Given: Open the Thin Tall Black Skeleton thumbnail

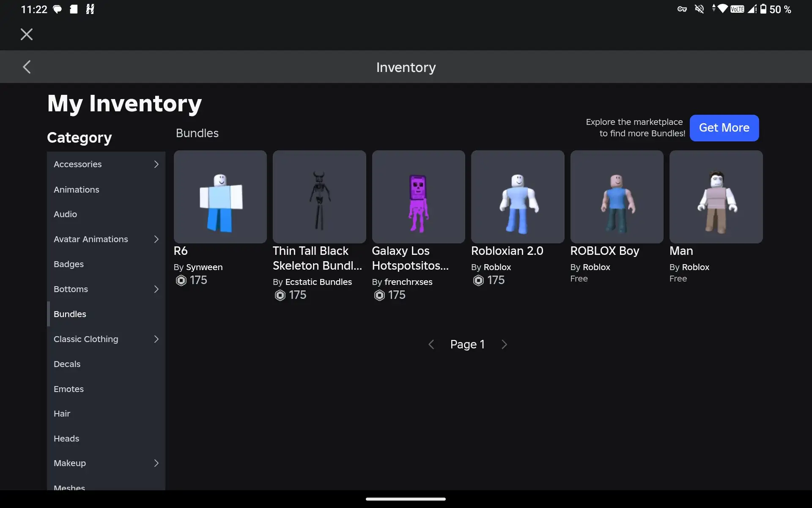Looking at the screenshot, I should click(x=319, y=197).
